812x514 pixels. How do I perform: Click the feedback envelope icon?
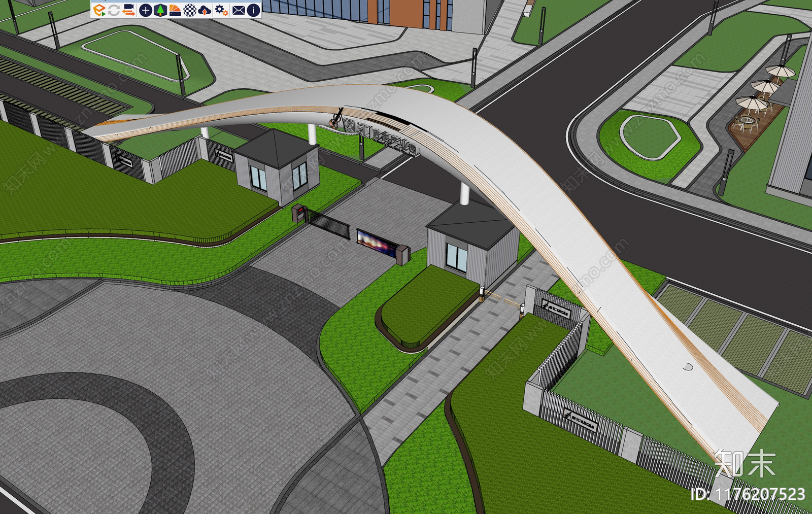239,10
